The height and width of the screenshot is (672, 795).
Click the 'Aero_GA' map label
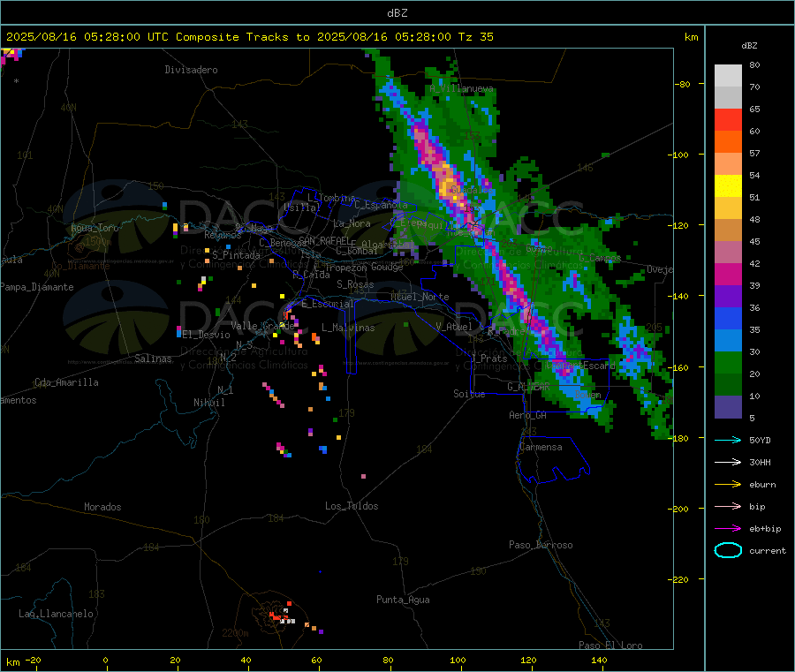[x=527, y=415]
